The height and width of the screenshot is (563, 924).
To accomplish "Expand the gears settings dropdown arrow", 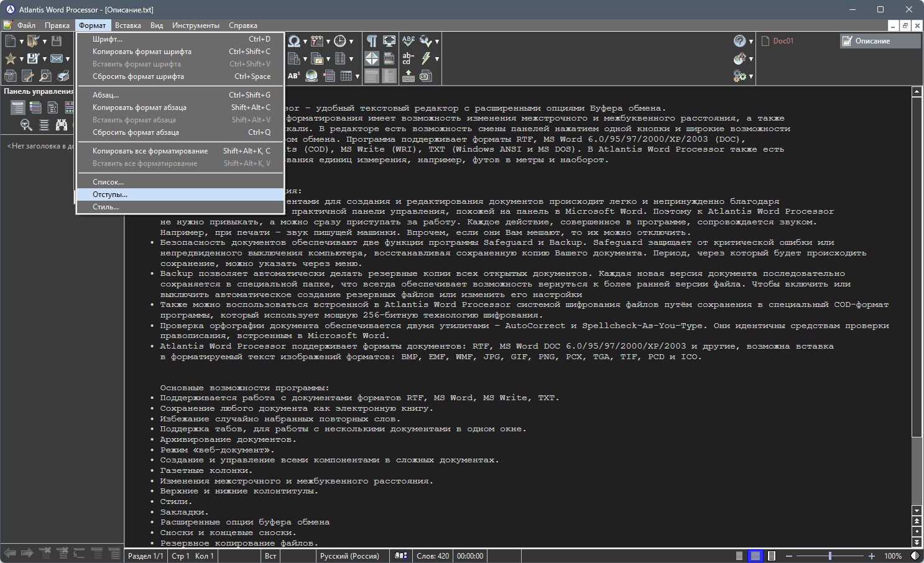I will (x=751, y=76).
